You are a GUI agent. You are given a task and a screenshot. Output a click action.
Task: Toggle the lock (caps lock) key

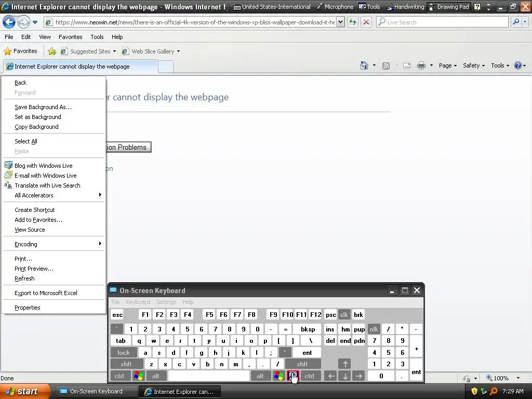coord(124,353)
